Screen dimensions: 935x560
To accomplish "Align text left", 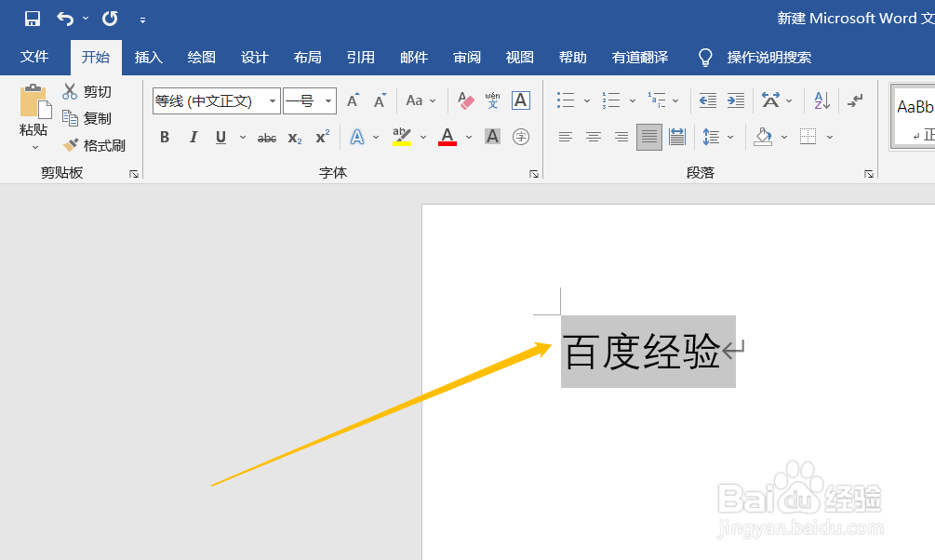I will [566, 137].
